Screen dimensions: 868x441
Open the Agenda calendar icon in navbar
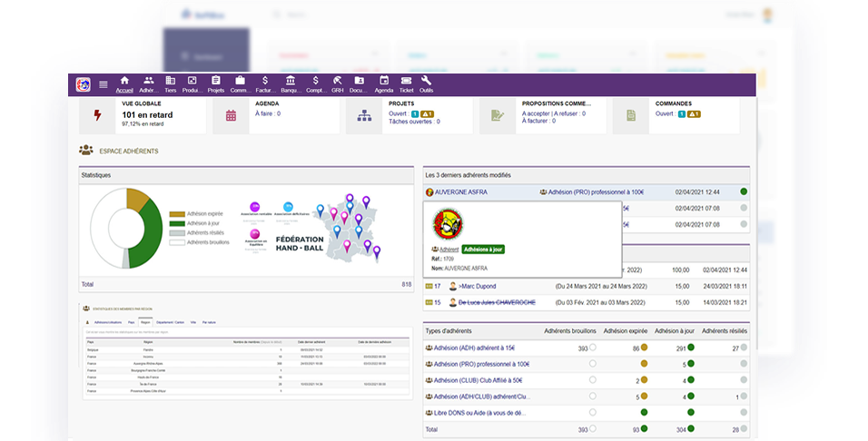pos(384,81)
